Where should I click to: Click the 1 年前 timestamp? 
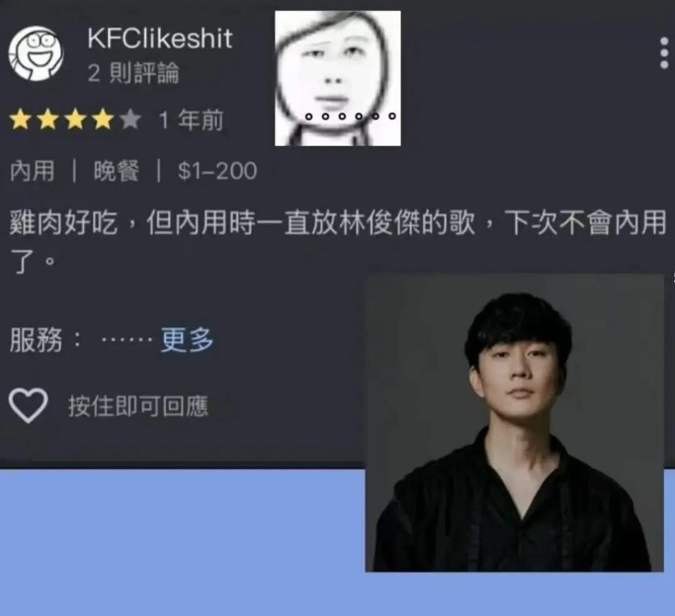[191, 120]
